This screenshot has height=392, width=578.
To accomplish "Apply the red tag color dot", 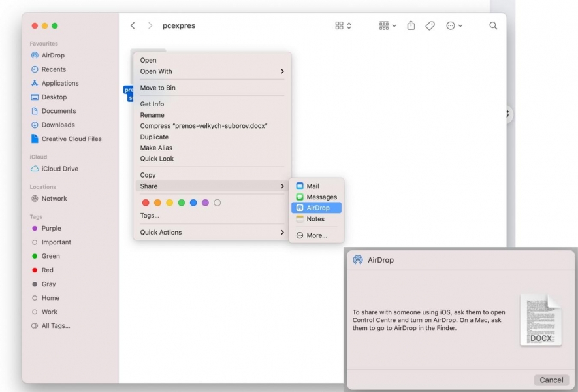I will [x=146, y=203].
